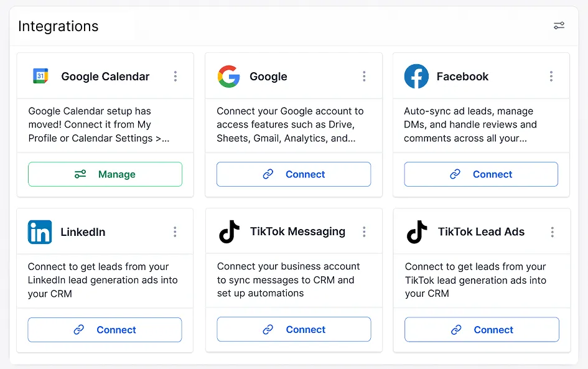
Task: Connect TikTok Lead Ads integration
Action: [482, 330]
